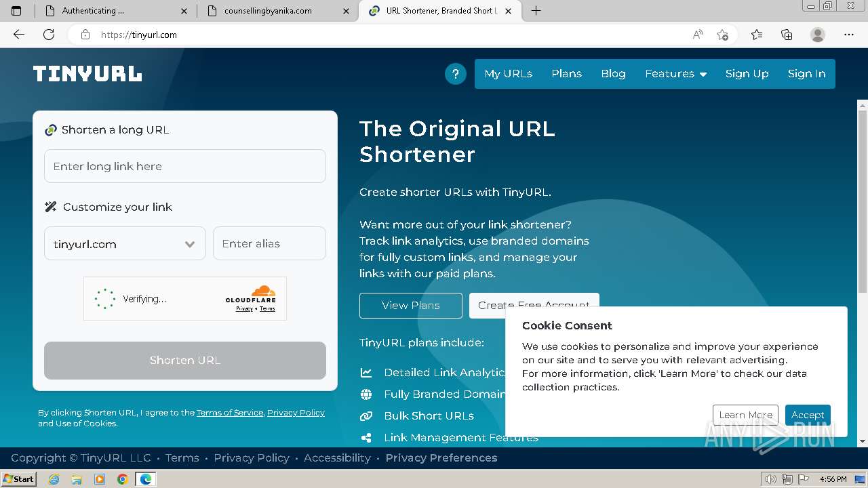Accept the cookie consent
The width and height of the screenshot is (868, 488).
(x=808, y=415)
